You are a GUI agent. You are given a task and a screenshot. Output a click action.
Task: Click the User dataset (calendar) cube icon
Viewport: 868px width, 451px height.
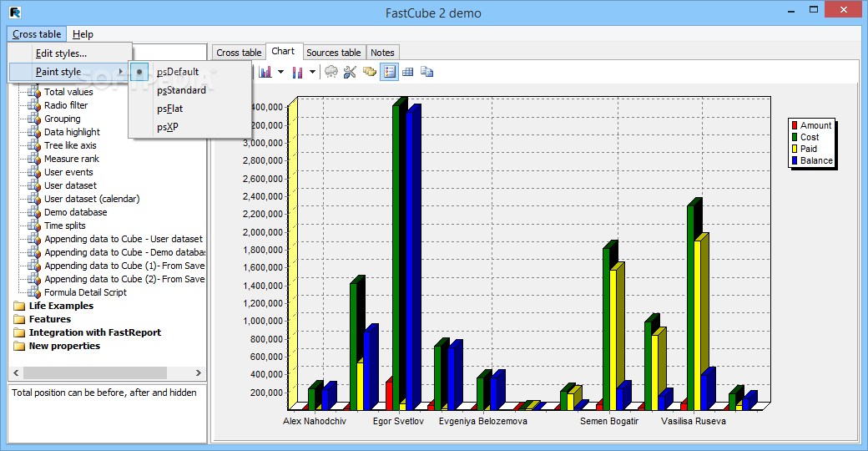(34, 199)
